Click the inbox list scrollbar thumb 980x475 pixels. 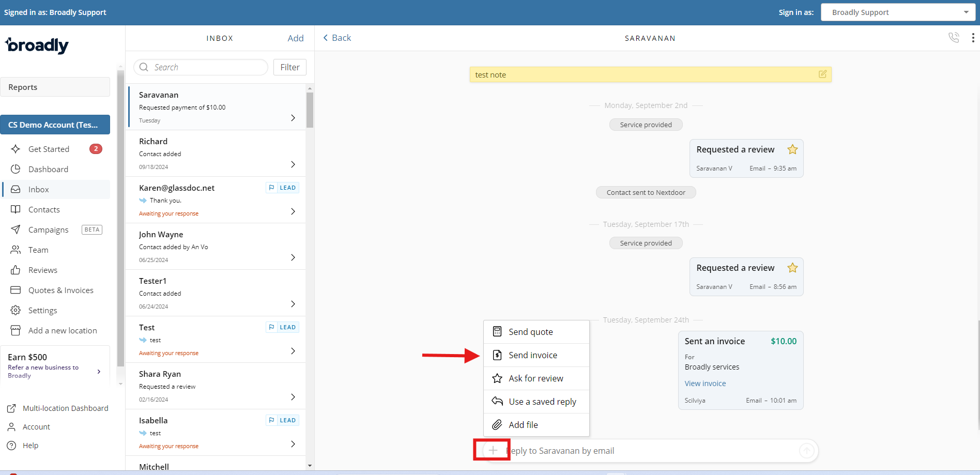tap(310, 110)
